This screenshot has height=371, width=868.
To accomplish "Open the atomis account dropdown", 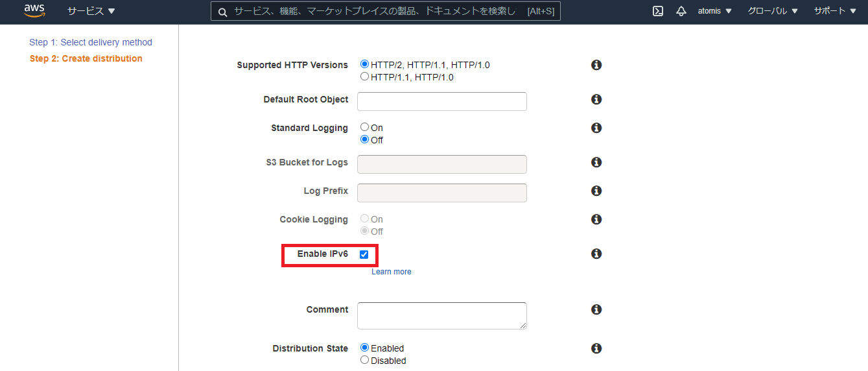I will [714, 11].
